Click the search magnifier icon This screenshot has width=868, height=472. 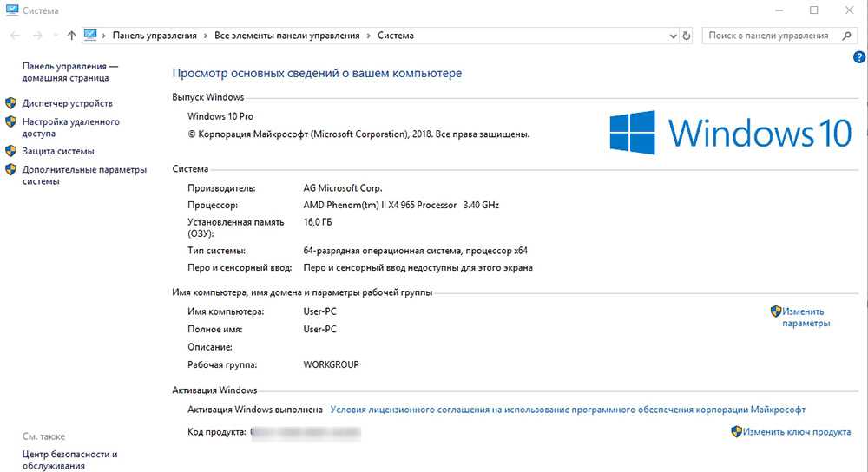point(846,36)
